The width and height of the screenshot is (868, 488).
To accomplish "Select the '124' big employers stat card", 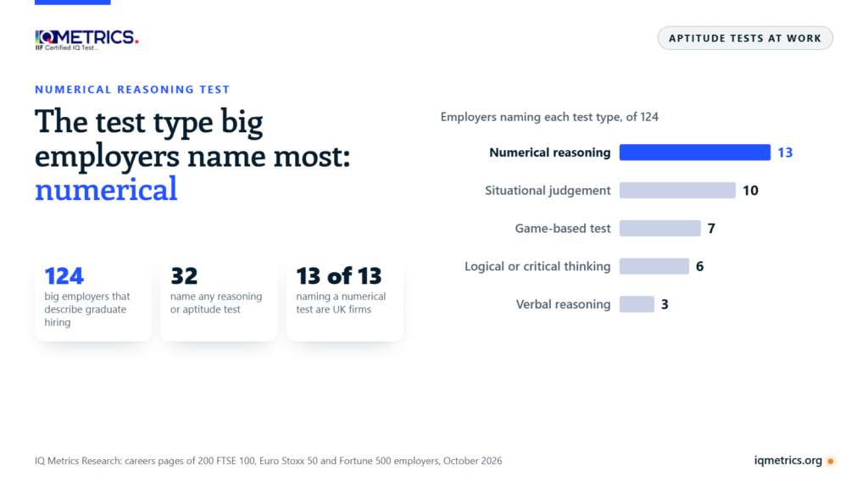I will (93, 299).
